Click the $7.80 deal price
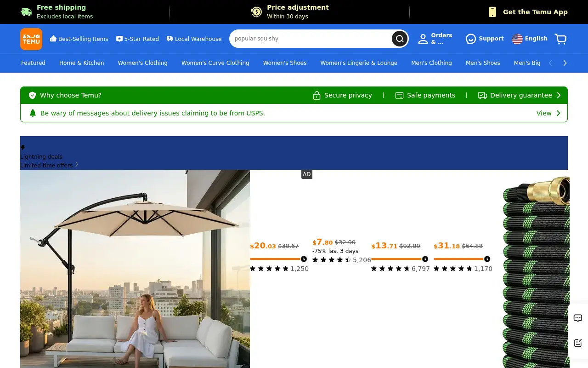 pos(322,242)
